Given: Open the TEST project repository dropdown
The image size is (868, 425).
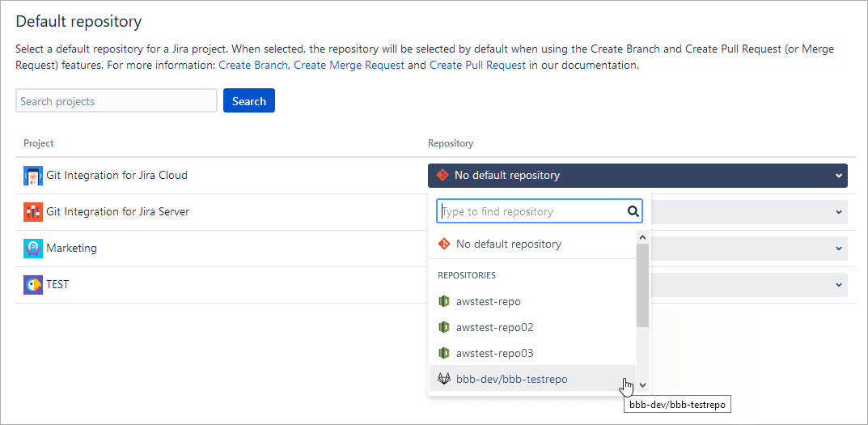Looking at the screenshot, I should [x=839, y=285].
